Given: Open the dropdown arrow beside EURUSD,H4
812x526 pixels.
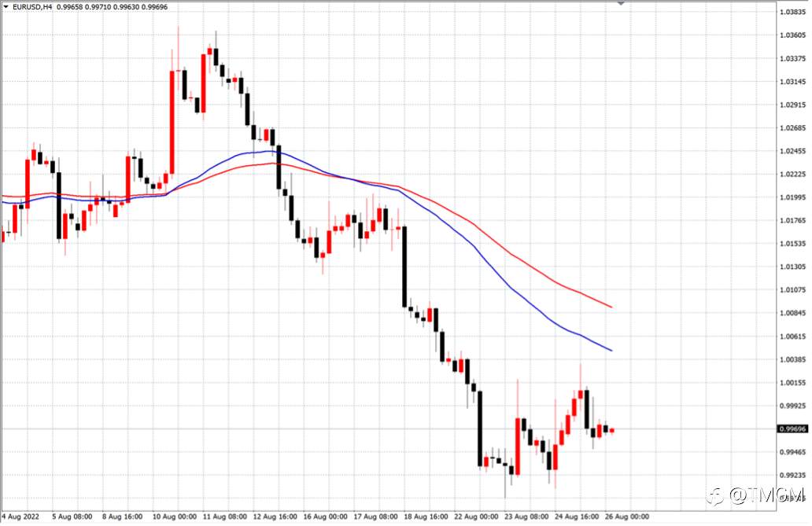Looking at the screenshot, I should (6, 7).
